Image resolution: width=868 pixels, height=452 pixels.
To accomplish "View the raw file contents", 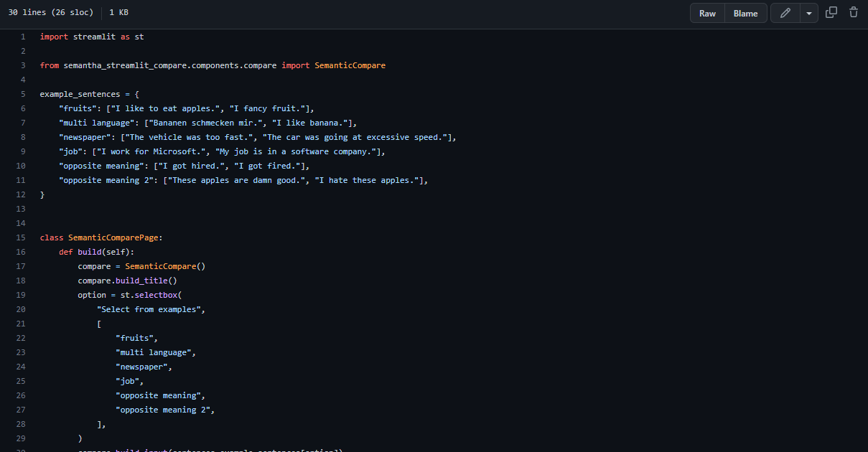I will point(706,13).
